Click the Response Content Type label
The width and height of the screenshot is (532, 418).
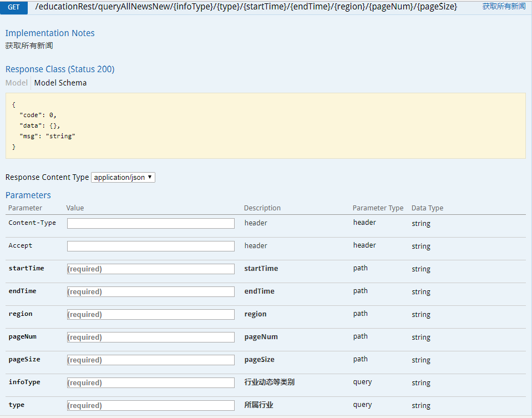pyautogui.click(x=47, y=177)
